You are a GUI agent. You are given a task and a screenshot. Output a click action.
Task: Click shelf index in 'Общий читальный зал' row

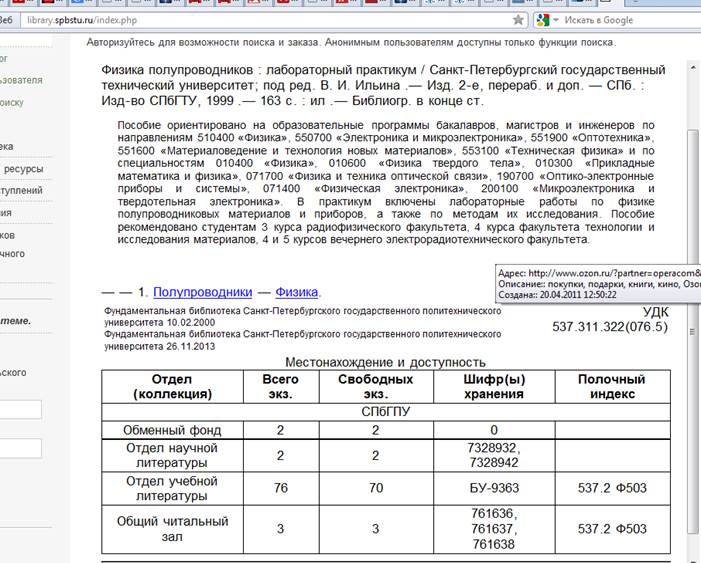point(612,529)
